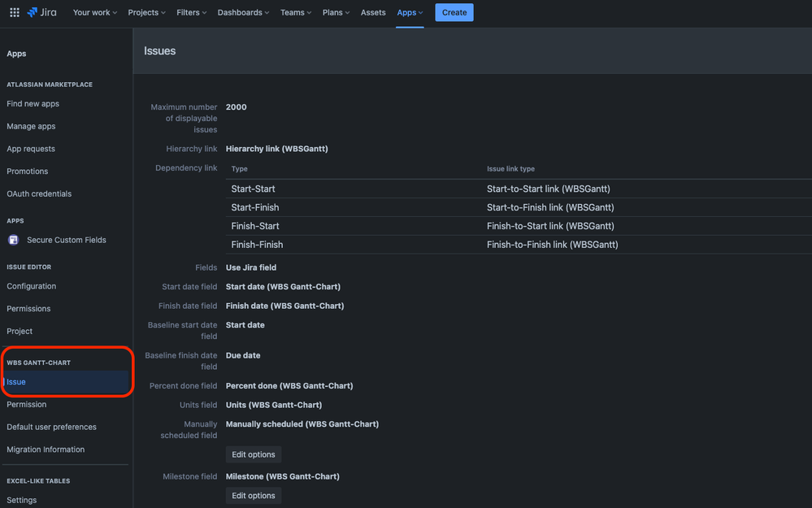Click the Finish-Finish dependency type

click(257, 245)
